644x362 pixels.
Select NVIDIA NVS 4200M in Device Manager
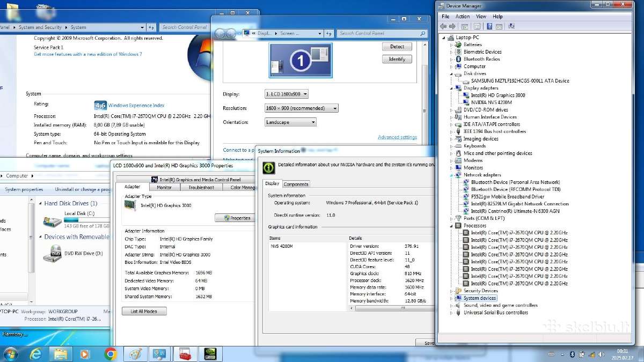[491, 102]
